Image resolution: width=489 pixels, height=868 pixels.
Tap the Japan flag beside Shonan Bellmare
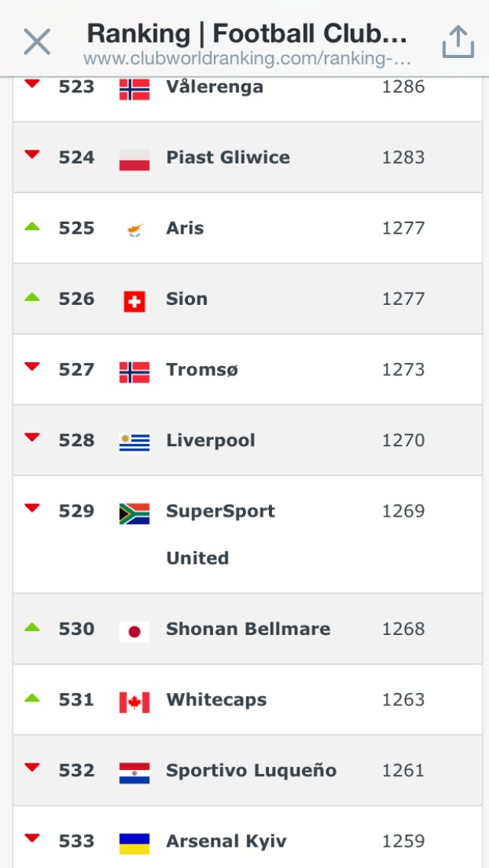tap(134, 631)
